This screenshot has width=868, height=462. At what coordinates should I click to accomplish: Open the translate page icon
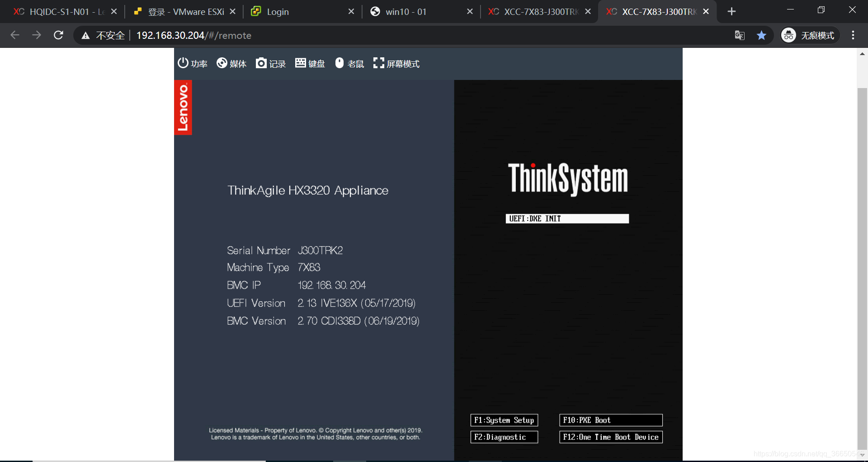(740, 35)
